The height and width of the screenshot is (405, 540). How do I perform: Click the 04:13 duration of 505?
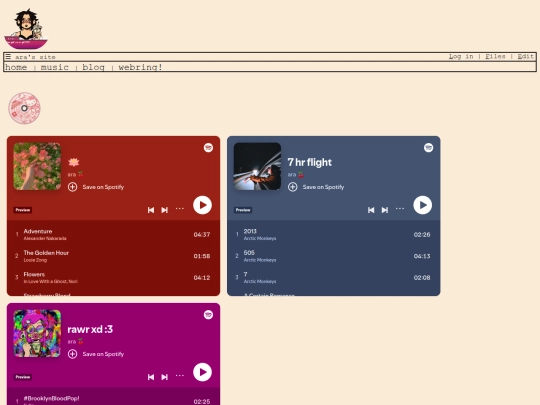pyautogui.click(x=422, y=256)
